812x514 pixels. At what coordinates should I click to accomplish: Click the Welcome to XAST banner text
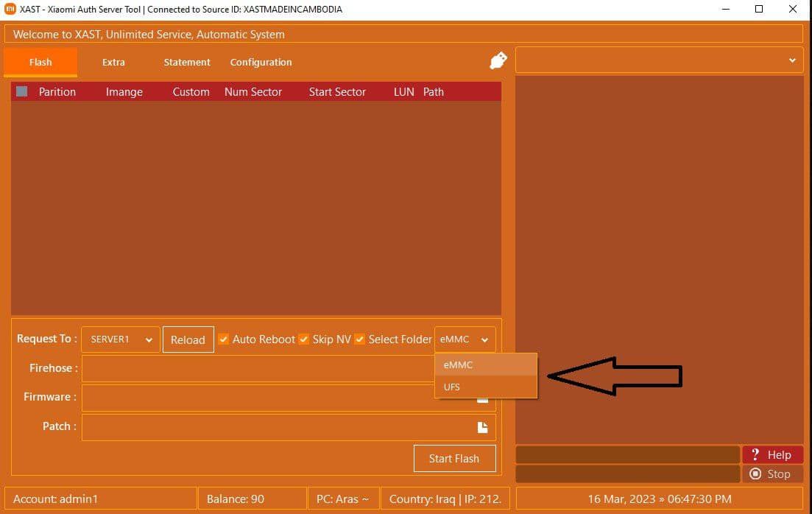149,34
